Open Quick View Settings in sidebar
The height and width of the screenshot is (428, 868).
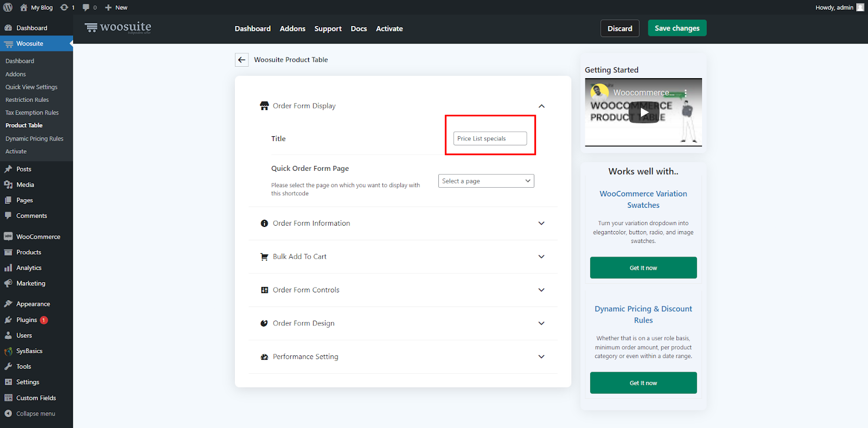click(31, 87)
